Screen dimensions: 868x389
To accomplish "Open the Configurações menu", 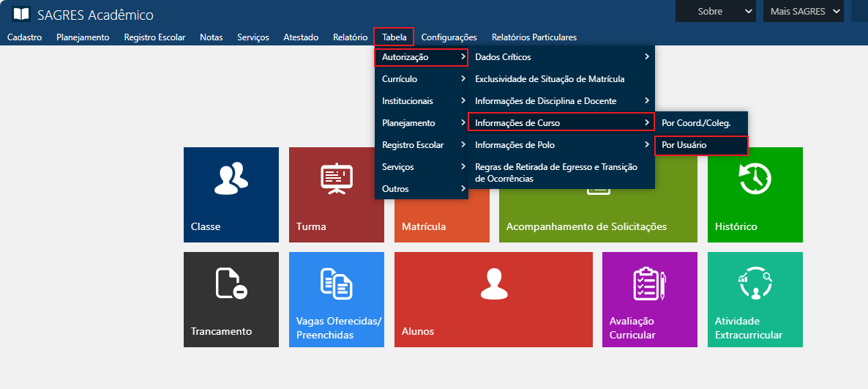I will pyautogui.click(x=449, y=37).
